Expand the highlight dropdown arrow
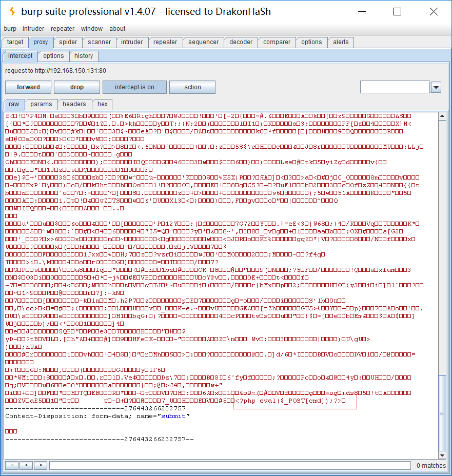Image resolution: width=452 pixels, height=476 pixels. (x=436, y=87)
